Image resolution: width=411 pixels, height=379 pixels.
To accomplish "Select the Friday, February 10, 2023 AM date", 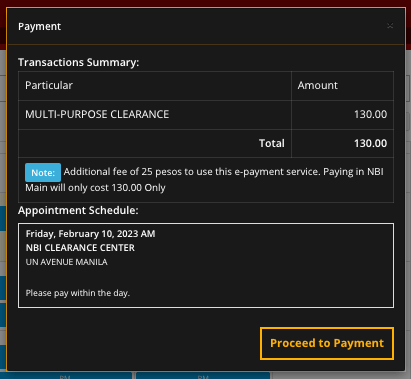I will pos(90,234).
